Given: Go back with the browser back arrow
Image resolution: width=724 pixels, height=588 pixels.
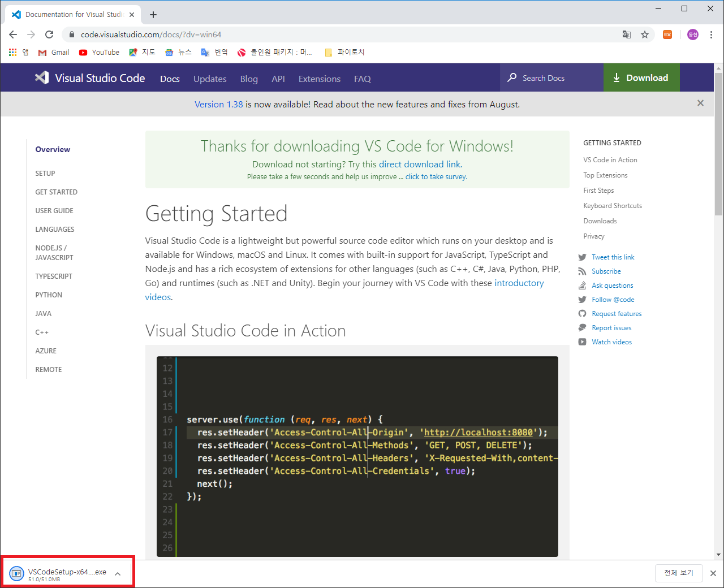Looking at the screenshot, I should 13,34.
